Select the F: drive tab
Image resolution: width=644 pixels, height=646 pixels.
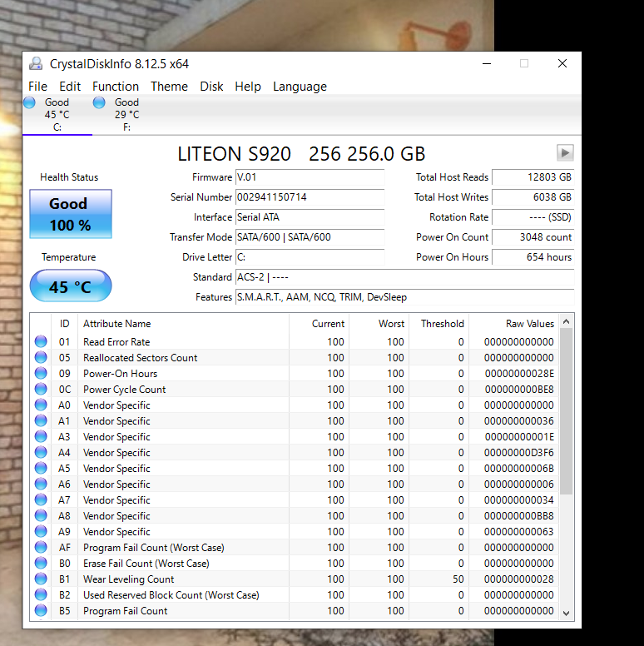point(126,115)
